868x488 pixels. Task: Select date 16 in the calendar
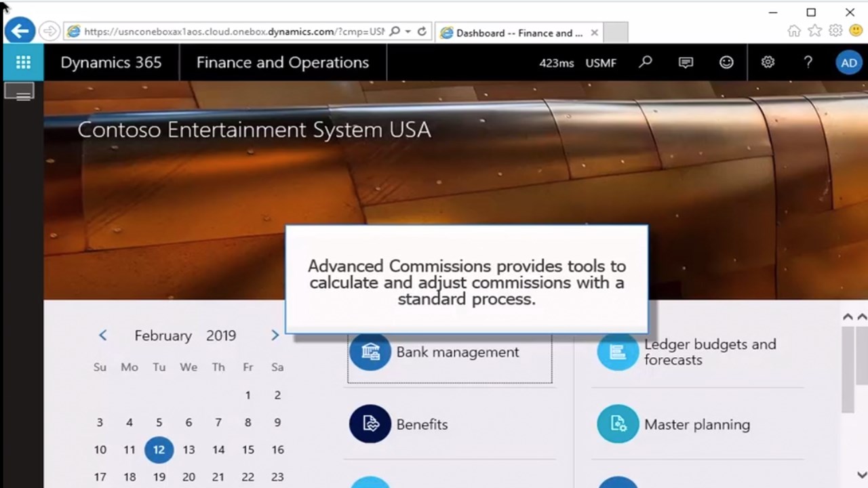tap(277, 449)
